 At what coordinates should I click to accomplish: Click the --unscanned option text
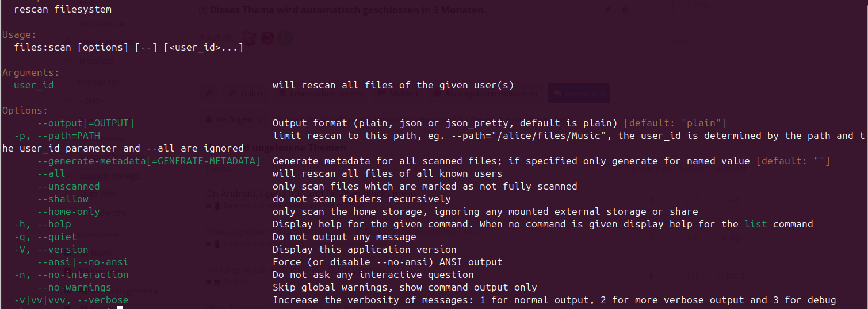(68, 186)
